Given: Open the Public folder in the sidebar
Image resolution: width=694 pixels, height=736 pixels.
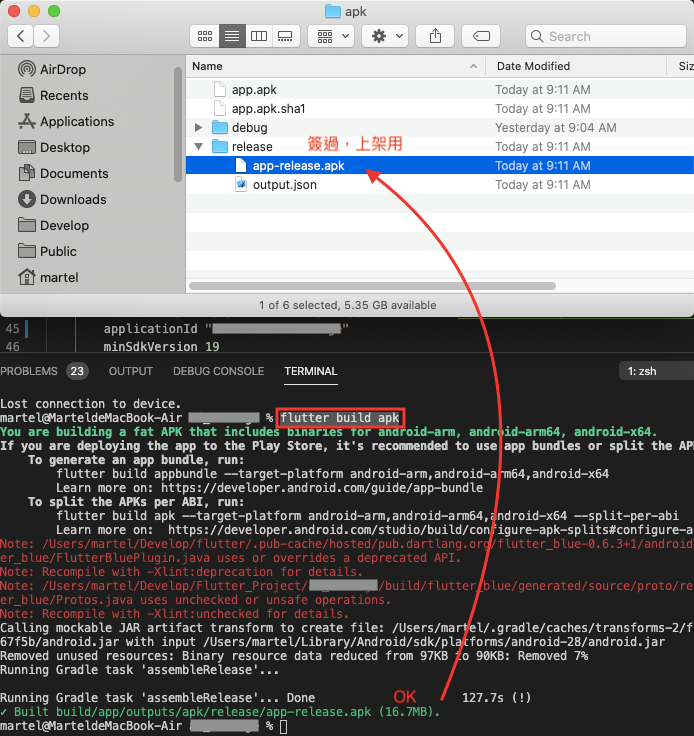Looking at the screenshot, I should (x=47, y=252).
